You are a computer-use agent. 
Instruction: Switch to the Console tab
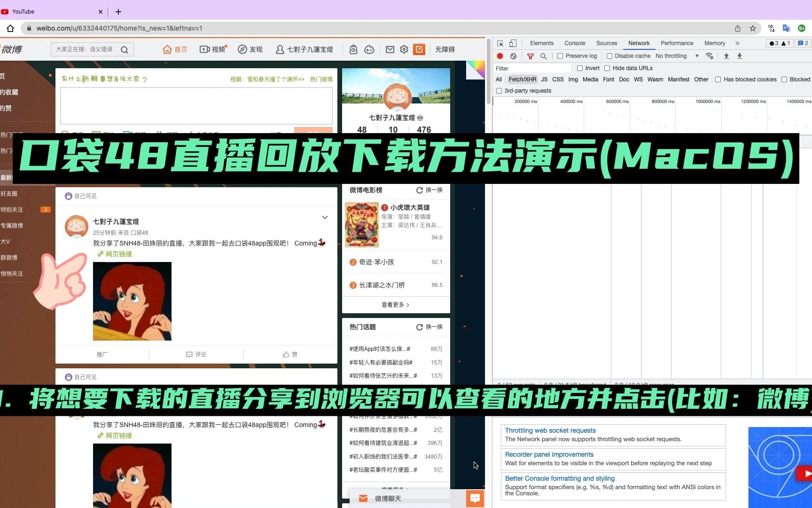click(x=575, y=43)
